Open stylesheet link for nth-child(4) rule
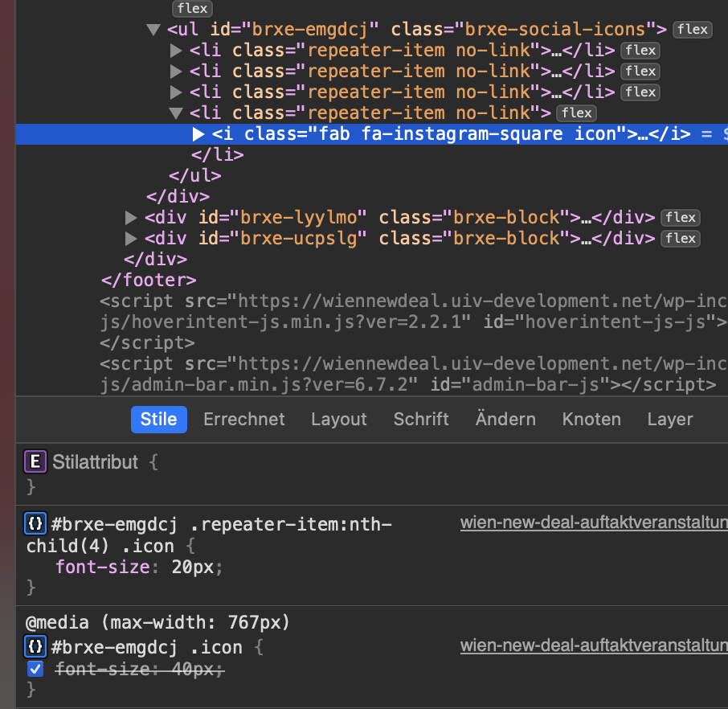 pos(594,523)
